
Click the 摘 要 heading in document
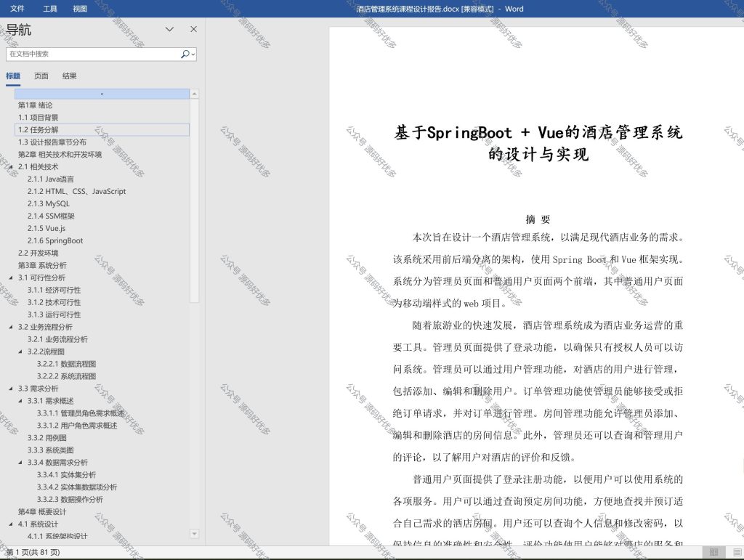tap(538, 219)
